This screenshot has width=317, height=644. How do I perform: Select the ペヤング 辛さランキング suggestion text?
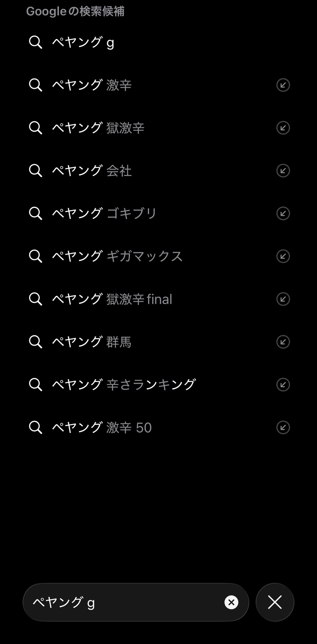[124, 384]
